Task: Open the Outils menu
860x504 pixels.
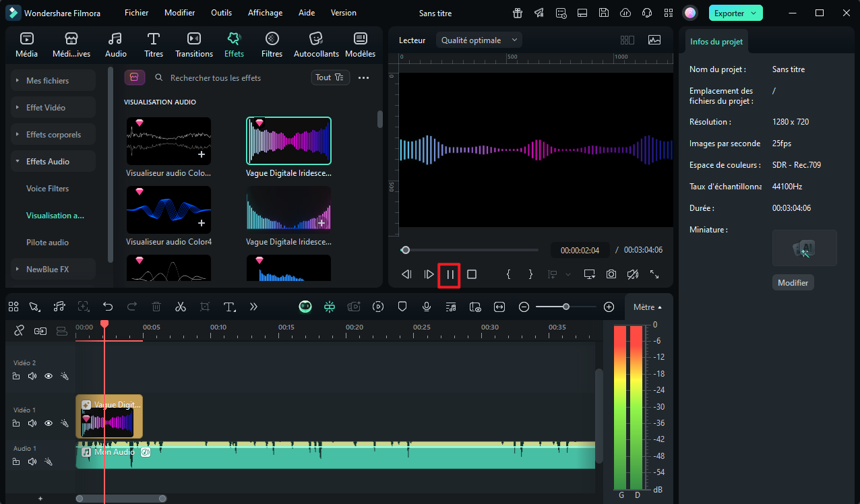Action: tap(221, 13)
